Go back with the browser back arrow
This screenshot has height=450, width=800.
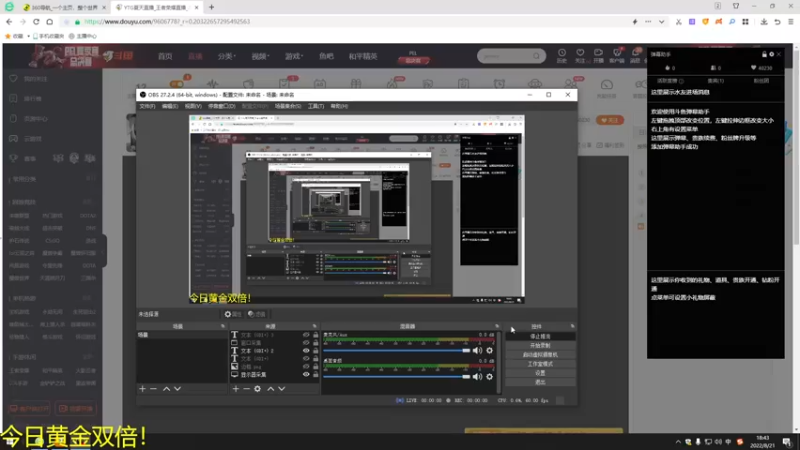click(9, 22)
